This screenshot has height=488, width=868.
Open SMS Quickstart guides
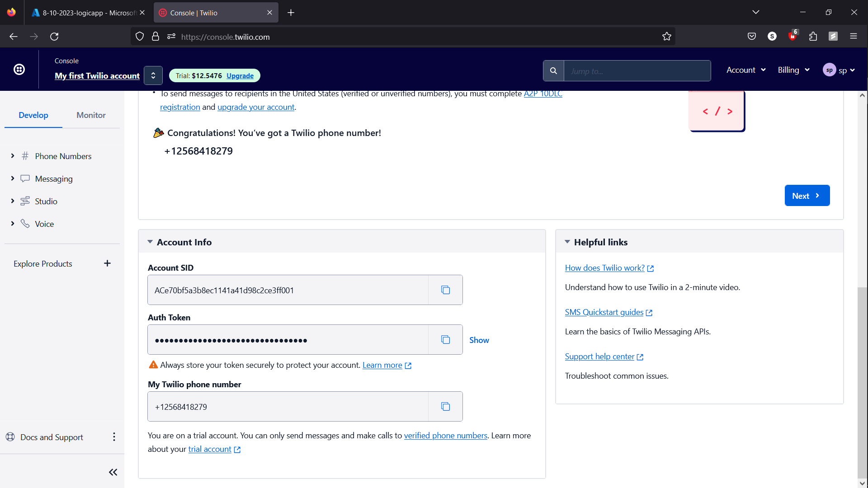tap(604, 312)
